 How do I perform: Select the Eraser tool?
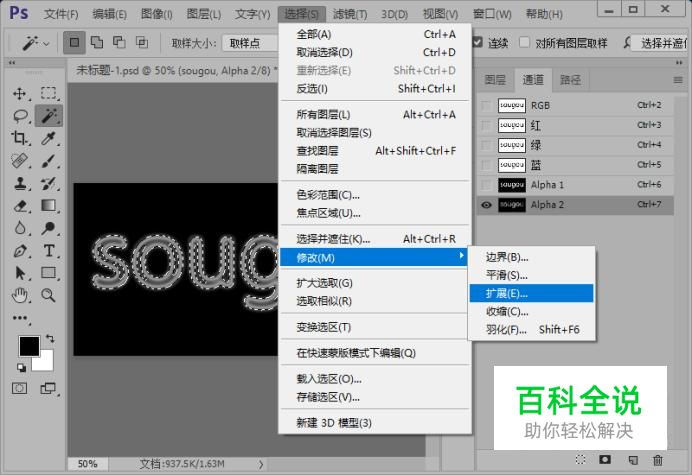click(x=19, y=206)
